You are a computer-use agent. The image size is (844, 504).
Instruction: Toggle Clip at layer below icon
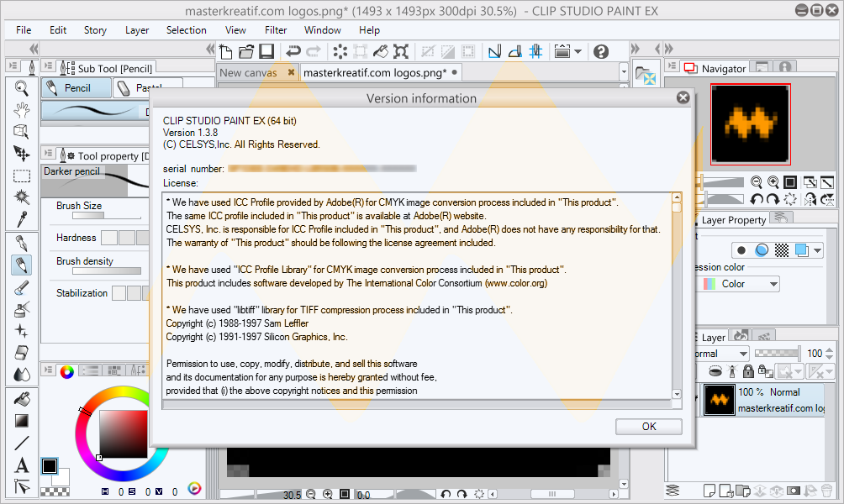click(x=715, y=370)
